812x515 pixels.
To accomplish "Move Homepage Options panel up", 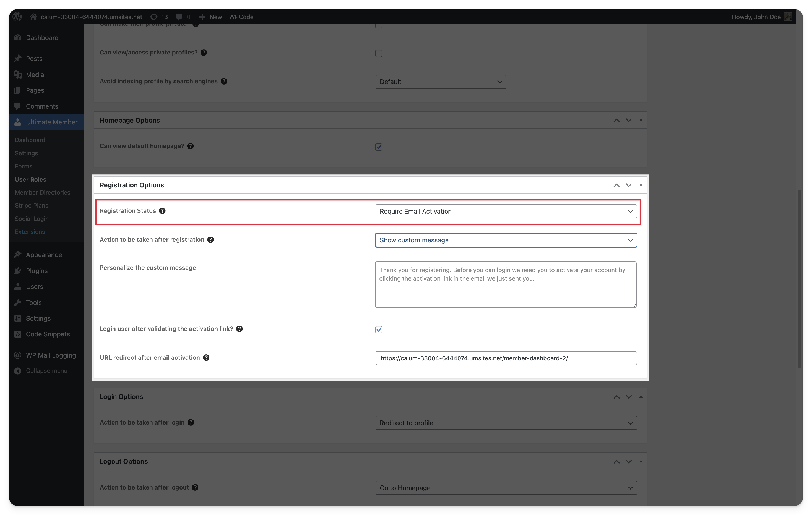I will pyautogui.click(x=616, y=121).
